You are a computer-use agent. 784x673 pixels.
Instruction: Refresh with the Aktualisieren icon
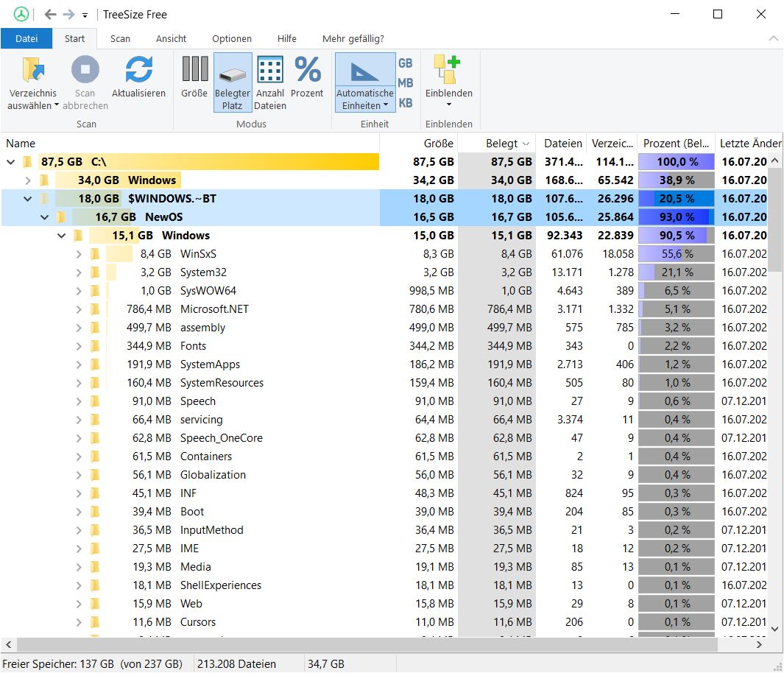tap(138, 69)
